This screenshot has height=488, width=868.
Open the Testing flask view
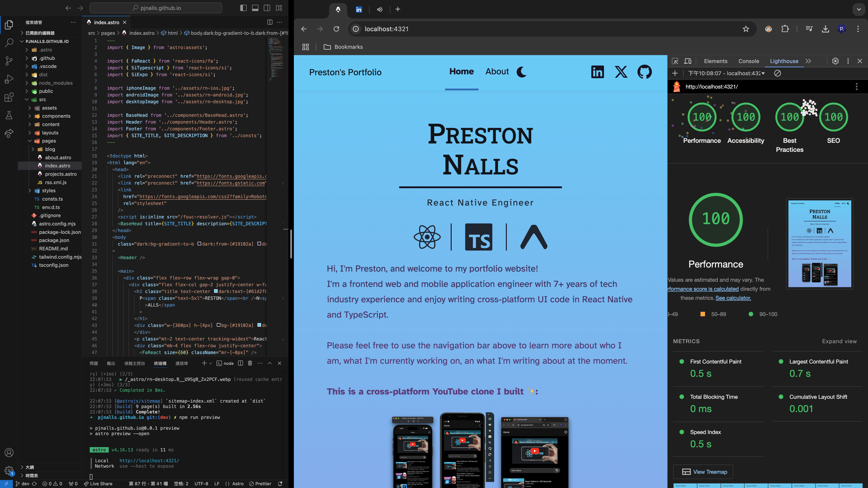point(9,115)
